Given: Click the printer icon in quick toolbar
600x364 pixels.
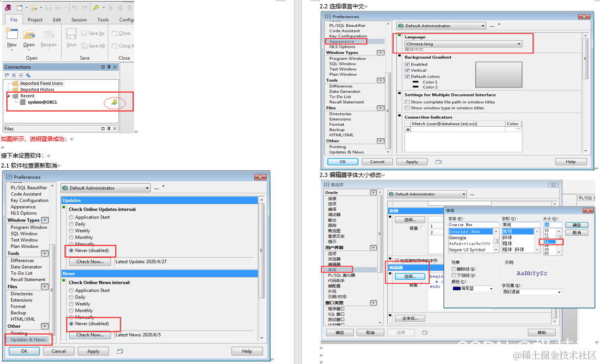Looking at the screenshot, I should [58, 8].
